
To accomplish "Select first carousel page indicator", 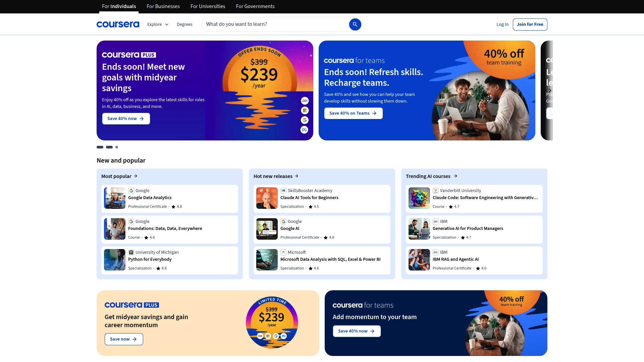I will (x=100, y=147).
